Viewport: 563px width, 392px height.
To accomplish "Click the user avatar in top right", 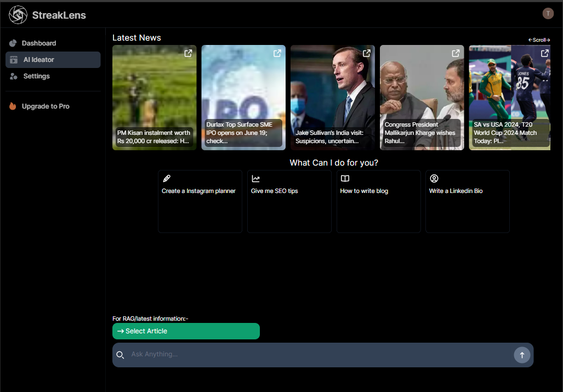I will tap(548, 14).
